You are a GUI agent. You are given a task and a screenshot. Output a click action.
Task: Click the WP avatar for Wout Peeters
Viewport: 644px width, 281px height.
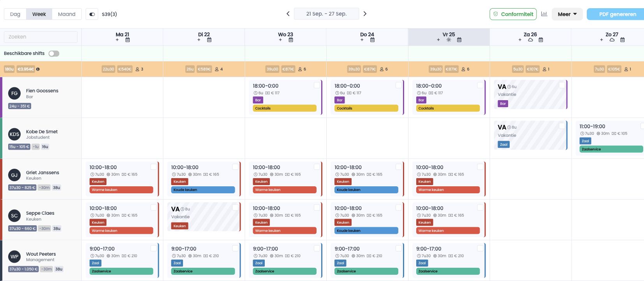click(14, 256)
